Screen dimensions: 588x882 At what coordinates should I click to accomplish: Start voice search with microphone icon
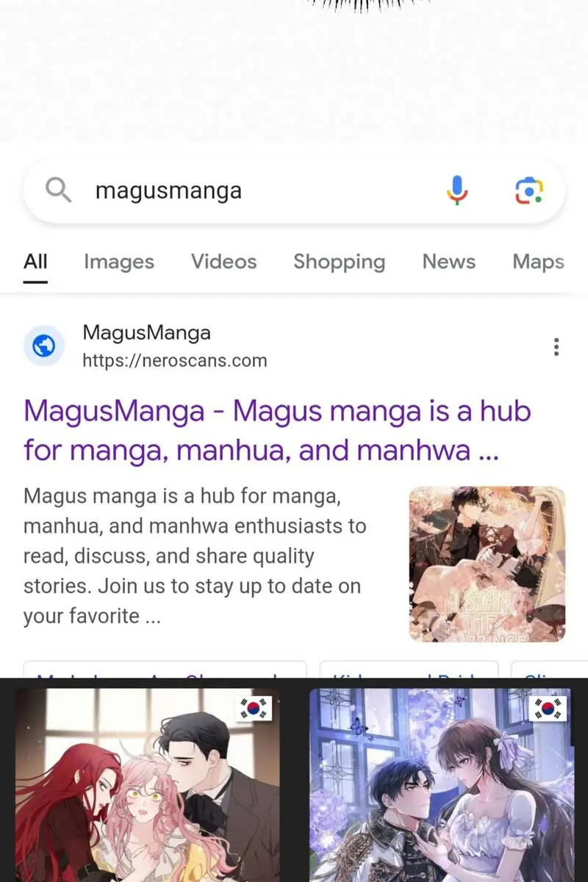(x=457, y=191)
